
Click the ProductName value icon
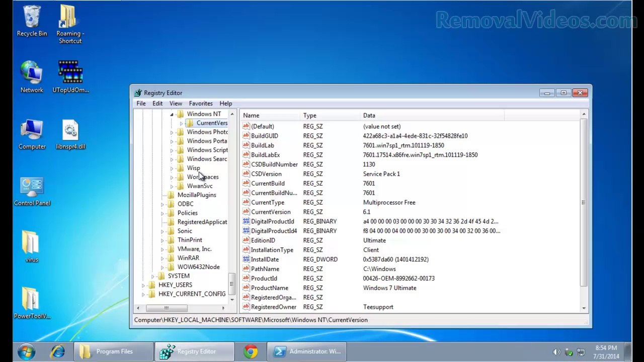pyautogui.click(x=246, y=288)
